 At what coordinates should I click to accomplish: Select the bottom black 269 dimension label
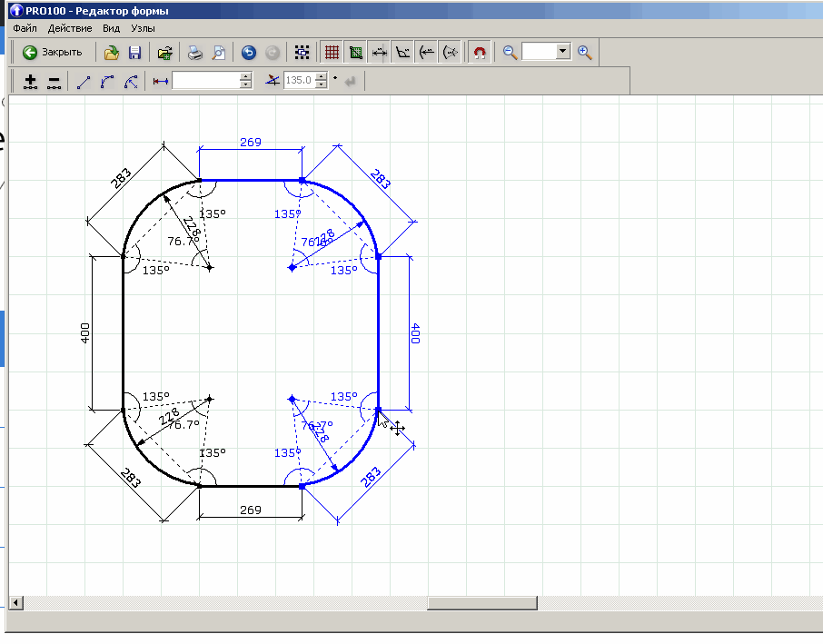[x=251, y=510]
